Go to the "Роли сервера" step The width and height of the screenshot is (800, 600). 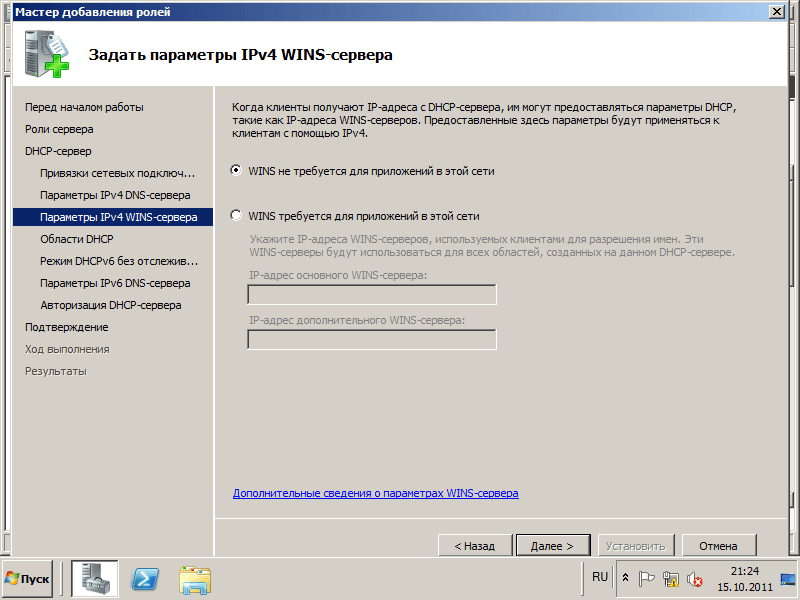(59, 129)
